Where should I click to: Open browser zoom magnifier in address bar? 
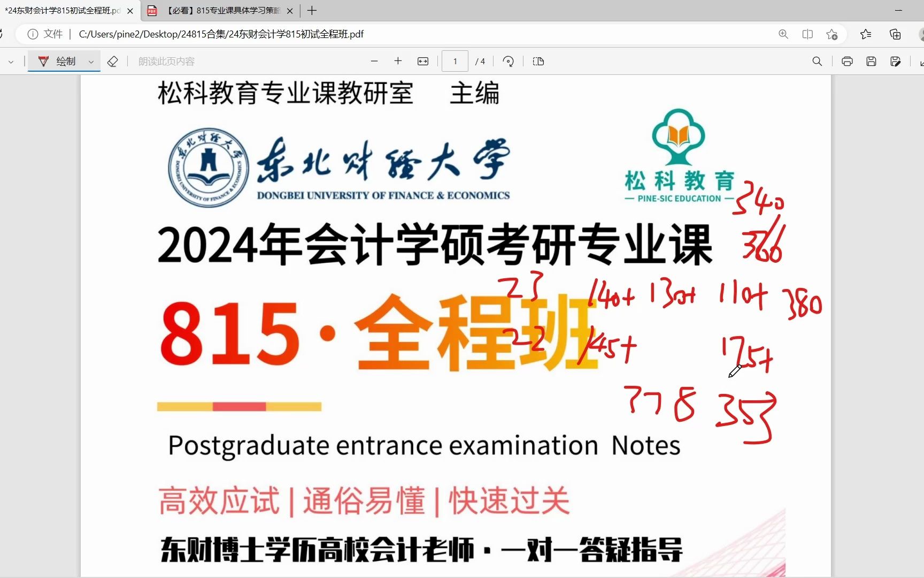(783, 34)
